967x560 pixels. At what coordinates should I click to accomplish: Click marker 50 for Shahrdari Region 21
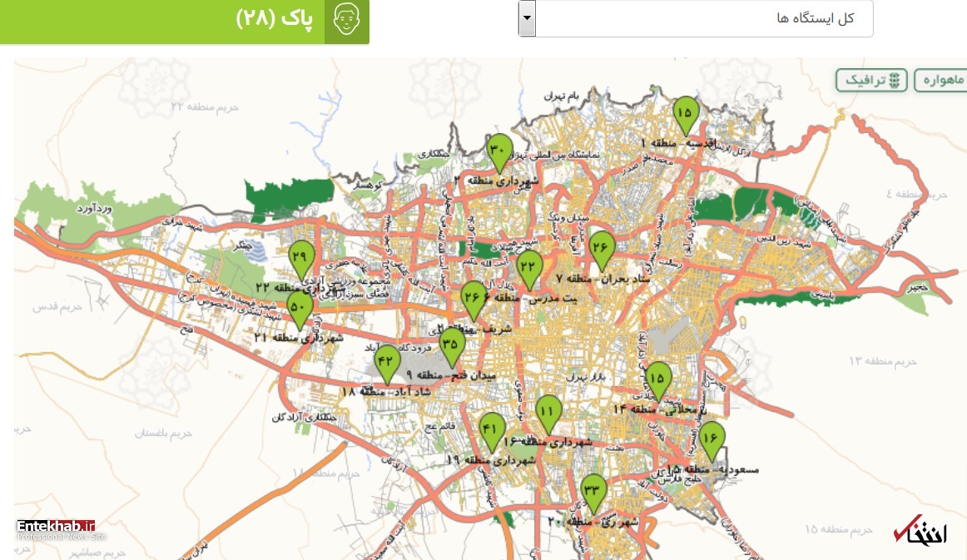click(300, 310)
